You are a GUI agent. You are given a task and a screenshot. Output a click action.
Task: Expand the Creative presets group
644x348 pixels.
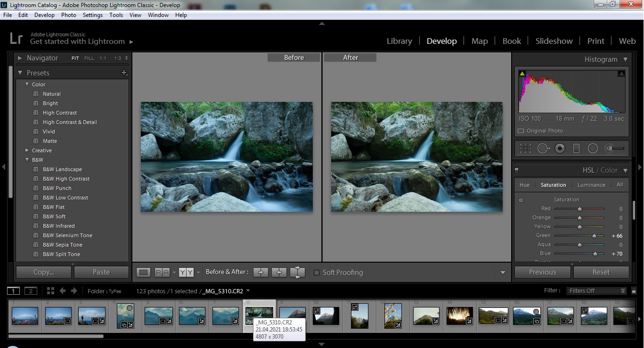27,150
